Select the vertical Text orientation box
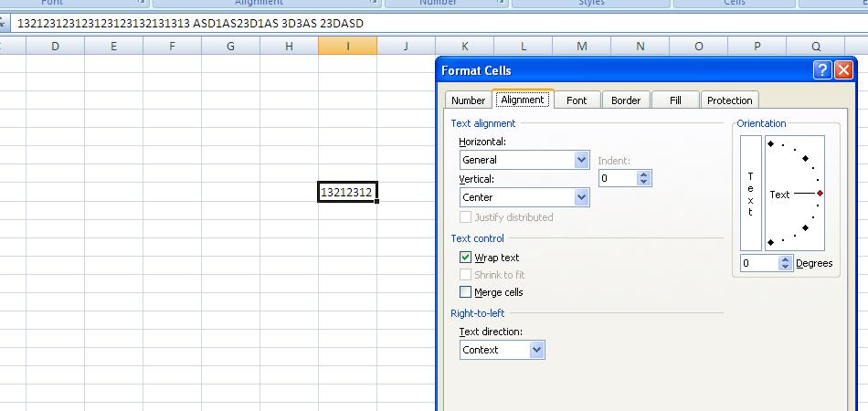This screenshot has width=868, height=411. coord(750,193)
